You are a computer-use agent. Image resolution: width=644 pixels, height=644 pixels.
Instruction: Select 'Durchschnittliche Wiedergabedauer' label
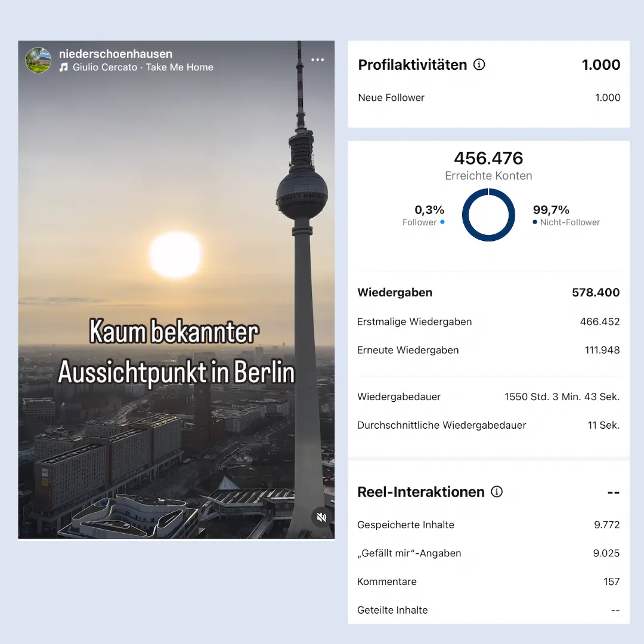click(441, 425)
